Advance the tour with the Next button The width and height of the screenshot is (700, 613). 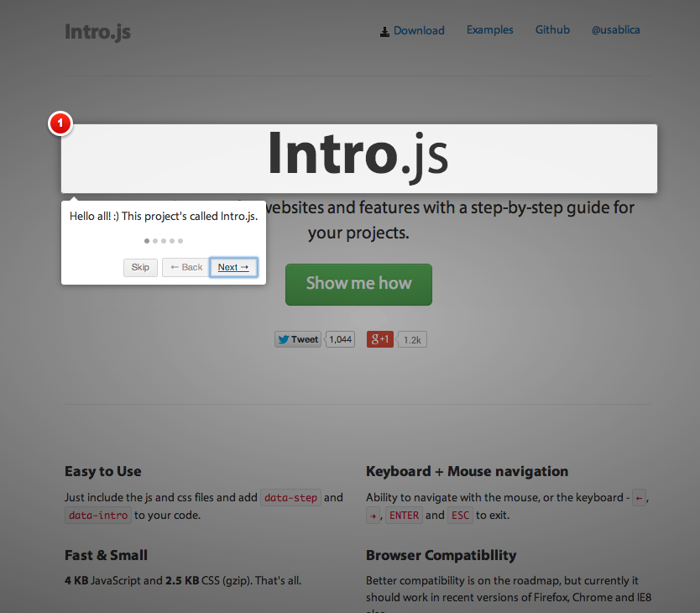pos(232,267)
